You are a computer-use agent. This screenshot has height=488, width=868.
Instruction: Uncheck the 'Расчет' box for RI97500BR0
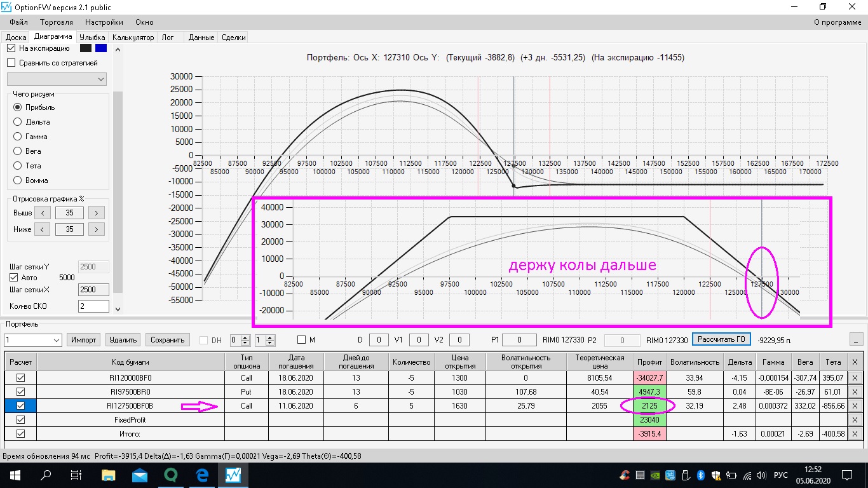(x=20, y=391)
